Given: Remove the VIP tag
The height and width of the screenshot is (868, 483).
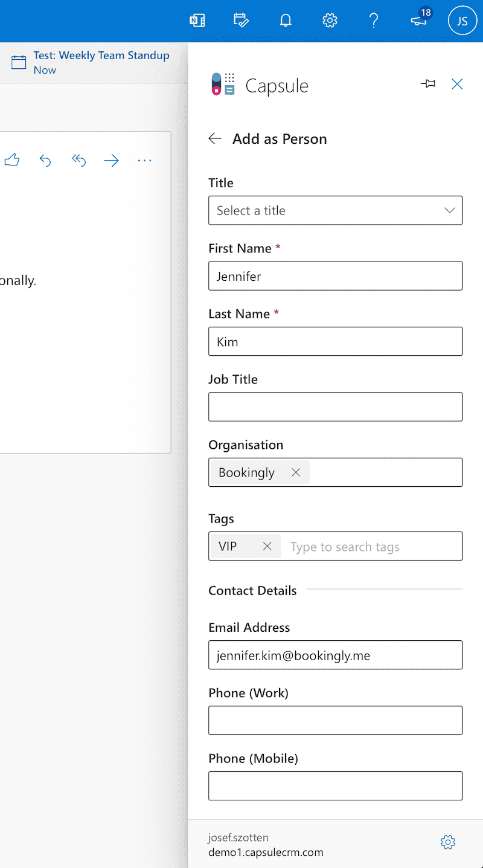Looking at the screenshot, I should (x=267, y=546).
